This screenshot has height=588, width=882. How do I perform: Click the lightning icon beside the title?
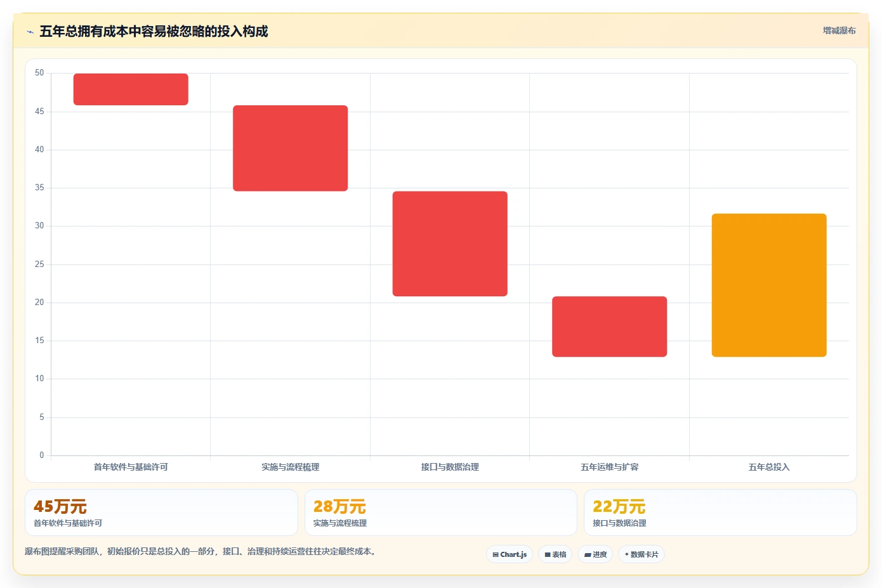pos(30,32)
